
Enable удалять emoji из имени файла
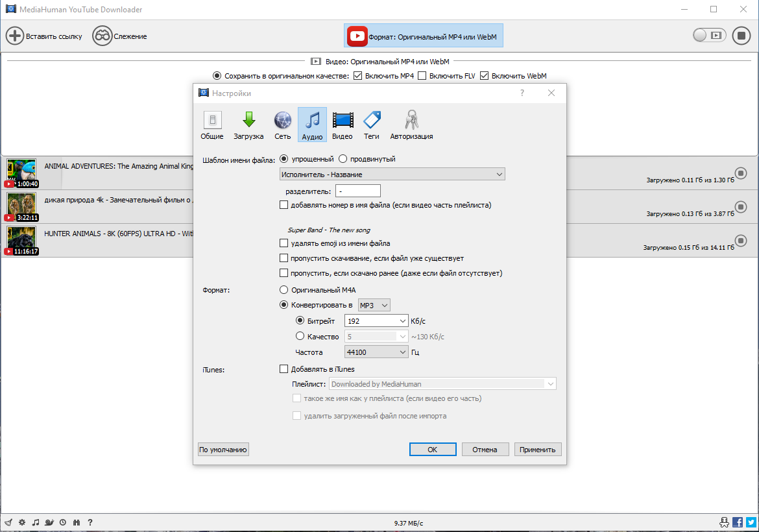(x=283, y=243)
